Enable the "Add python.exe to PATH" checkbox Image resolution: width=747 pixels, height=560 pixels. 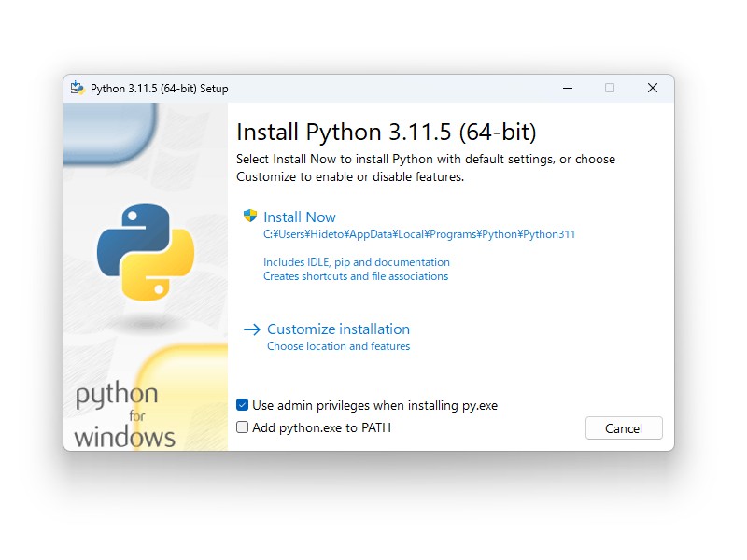point(242,427)
